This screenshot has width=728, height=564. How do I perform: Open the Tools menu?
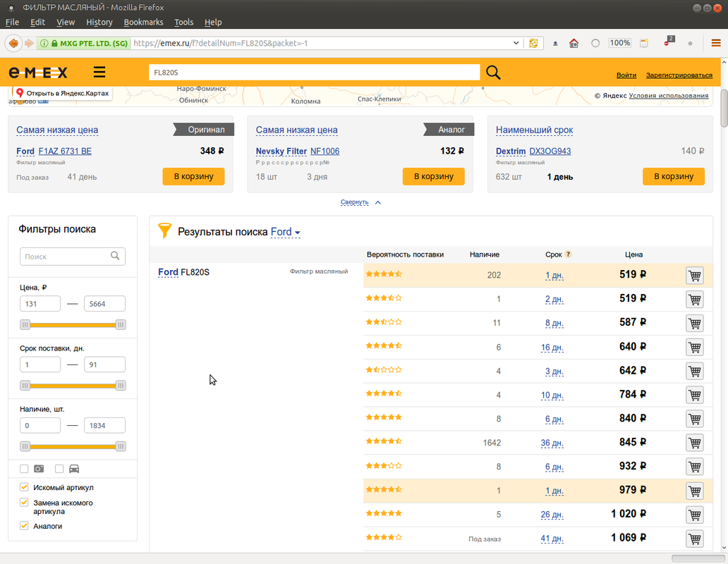(x=184, y=23)
